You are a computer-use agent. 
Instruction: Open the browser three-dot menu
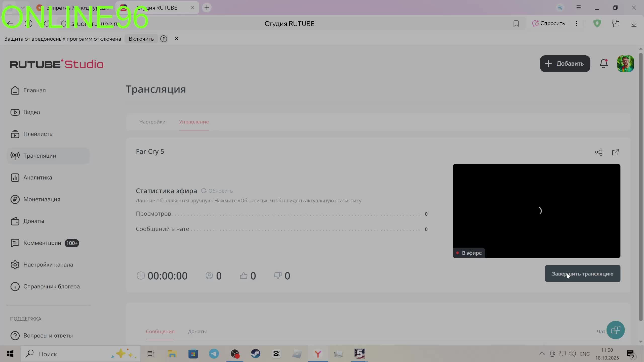[576, 23]
